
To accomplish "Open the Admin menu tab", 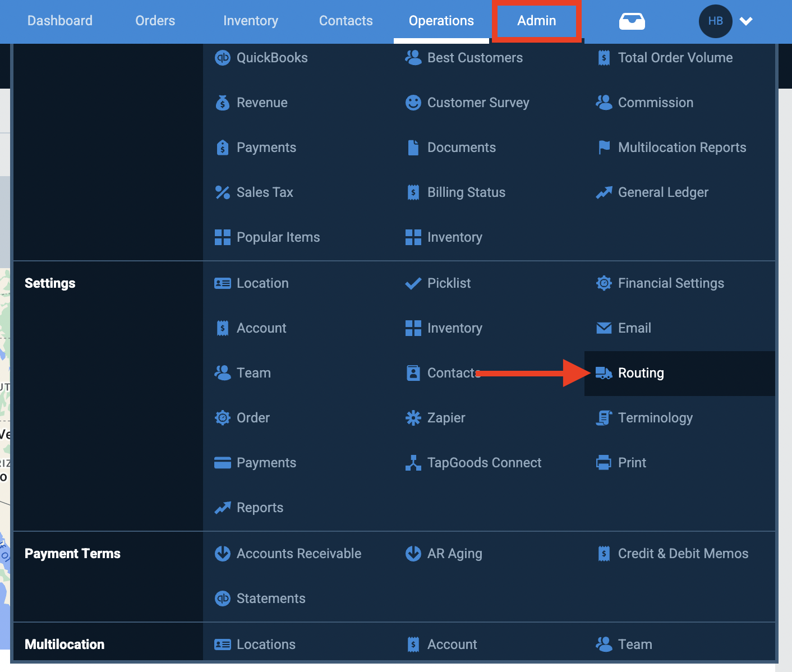I will [x=537, y=21].
